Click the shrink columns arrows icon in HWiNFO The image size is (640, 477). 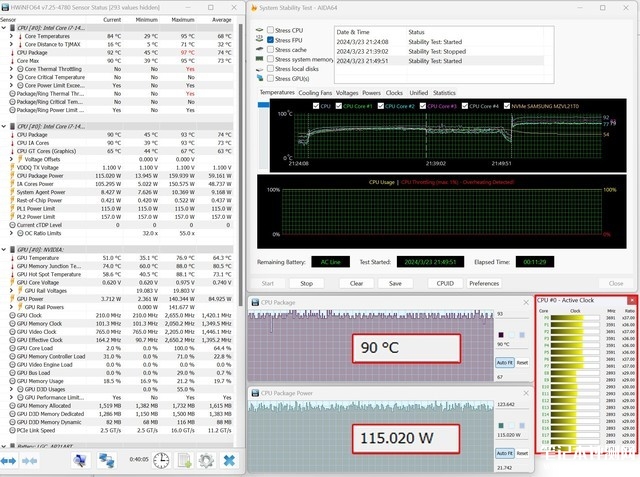point(29,461)
